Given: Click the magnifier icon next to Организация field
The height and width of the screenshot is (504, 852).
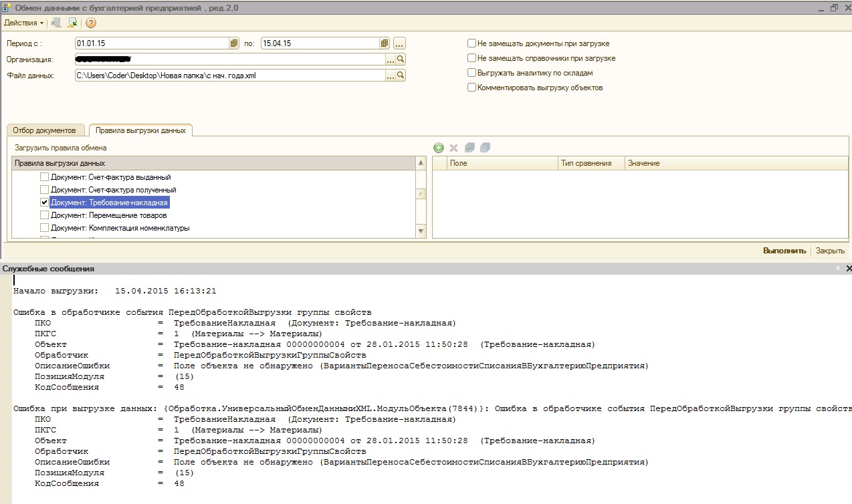Looking at the screenshot, I should [401, 59].
